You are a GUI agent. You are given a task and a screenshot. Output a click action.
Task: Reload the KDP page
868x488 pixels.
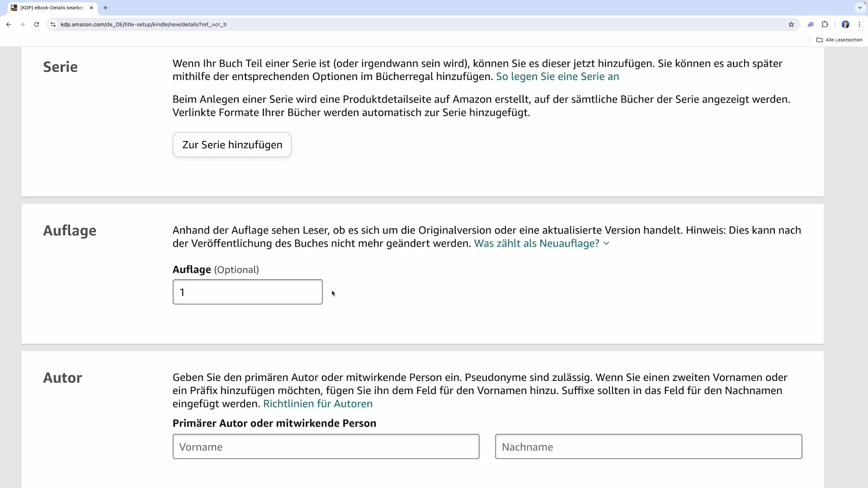(37, 24)
